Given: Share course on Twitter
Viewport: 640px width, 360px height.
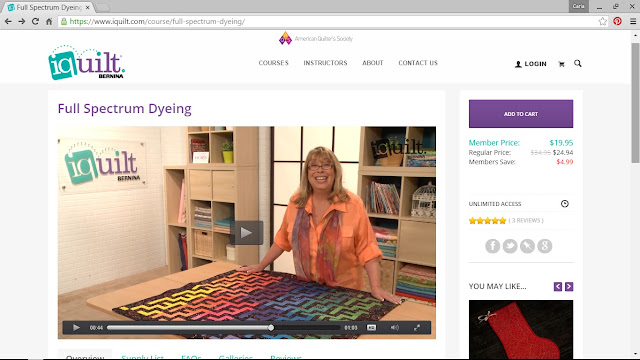Looking at the screenshot, I should [x=510, y=246].
